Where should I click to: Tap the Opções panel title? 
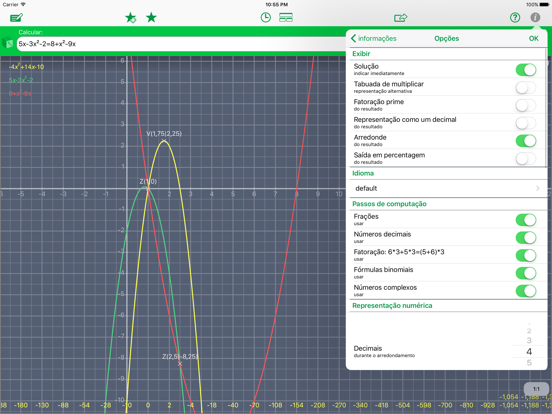tap(446, 38)
